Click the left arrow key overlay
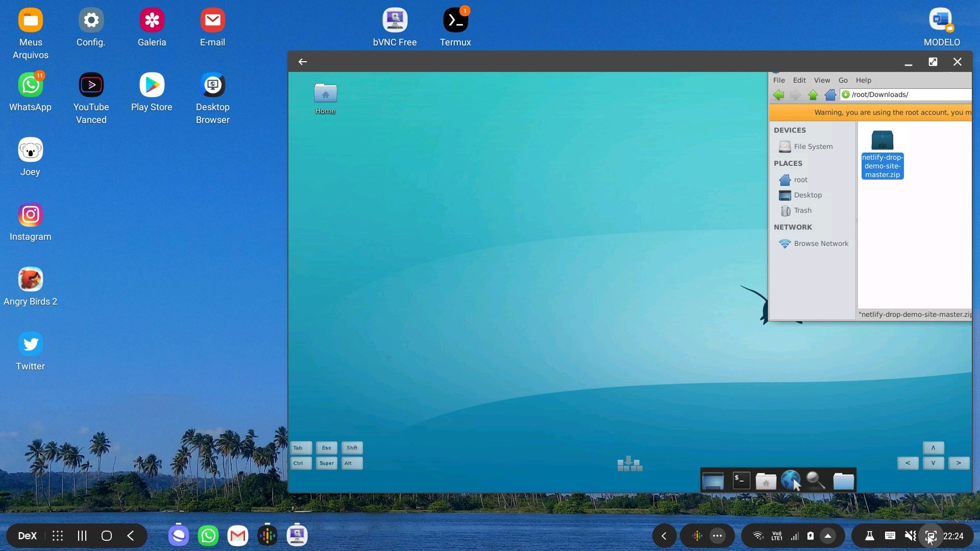 (x=908, y=463)
